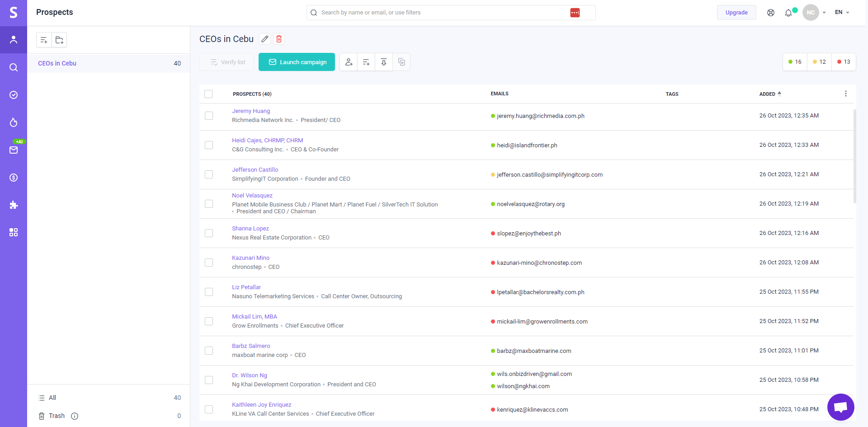Open Kazunari Mino's profile link
The width and height of the screenshot is (868, 427).
(250, 258)
